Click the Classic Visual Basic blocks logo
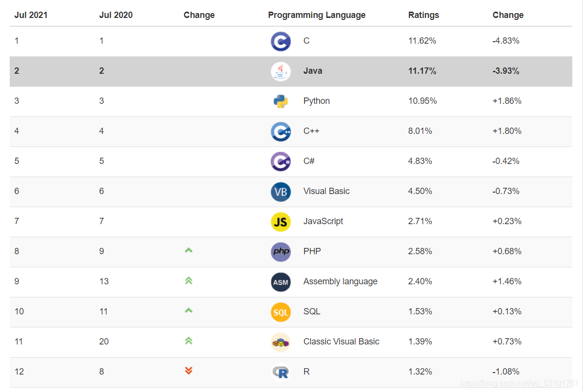The image size is (583, 392). (x=281, y=342)
